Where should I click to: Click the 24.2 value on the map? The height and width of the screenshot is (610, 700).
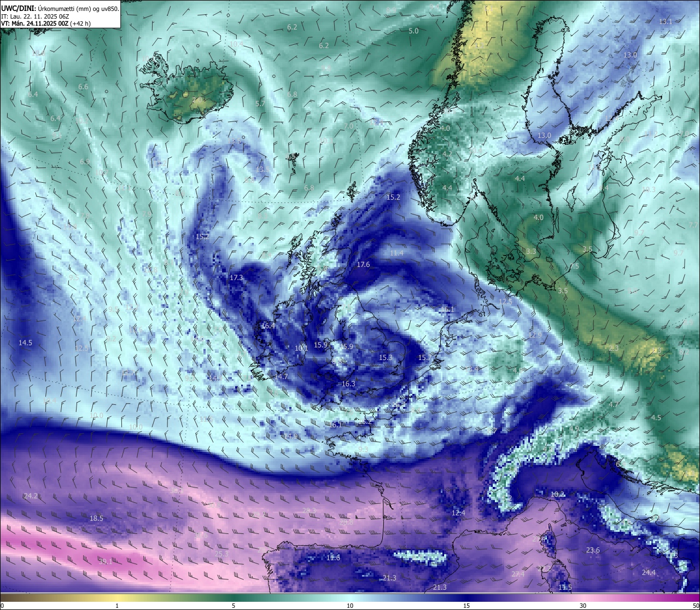[x=31, y=496]
